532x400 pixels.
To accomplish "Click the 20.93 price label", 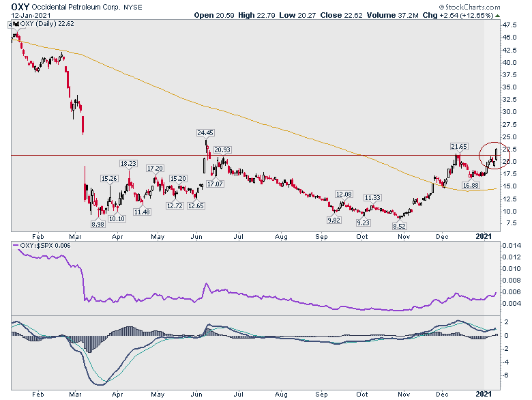I will (x=222, y=149).
